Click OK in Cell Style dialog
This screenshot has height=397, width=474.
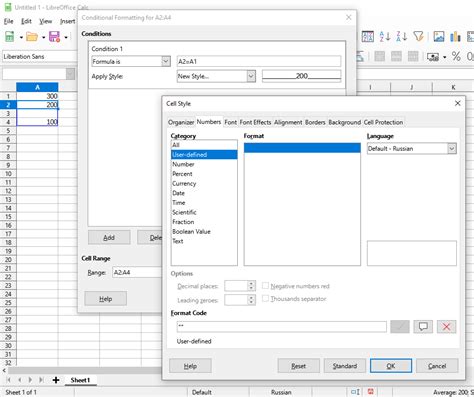coord(391,366)
